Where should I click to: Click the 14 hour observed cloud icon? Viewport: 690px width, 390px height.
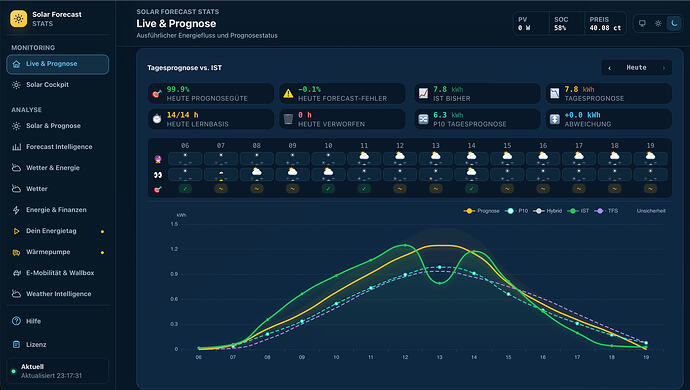coord(471,172)
